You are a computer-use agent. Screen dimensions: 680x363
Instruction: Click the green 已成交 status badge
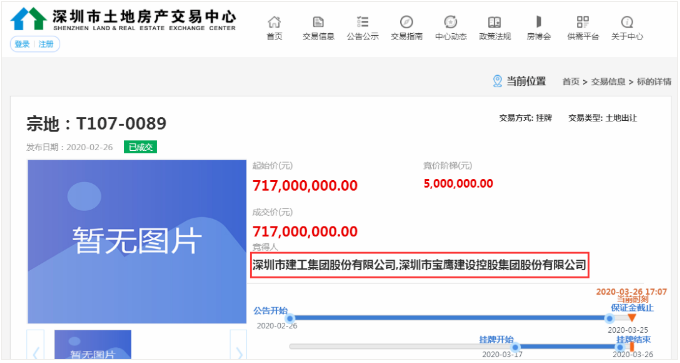coord(141,147)
